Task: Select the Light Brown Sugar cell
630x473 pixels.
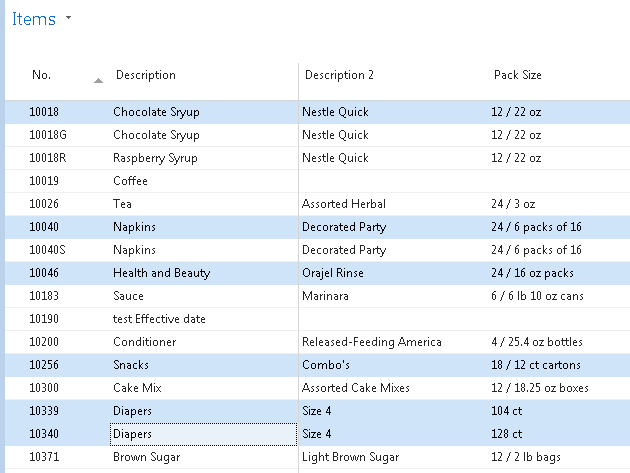Action: 350,457
